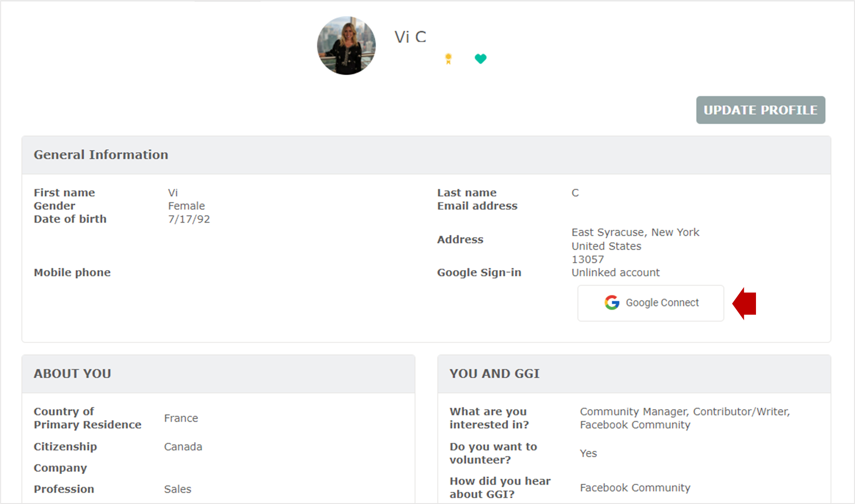This screenshot has width=855, height=504.
Task: Select the YOU AND GGI panel header
Action: (494, 374)
